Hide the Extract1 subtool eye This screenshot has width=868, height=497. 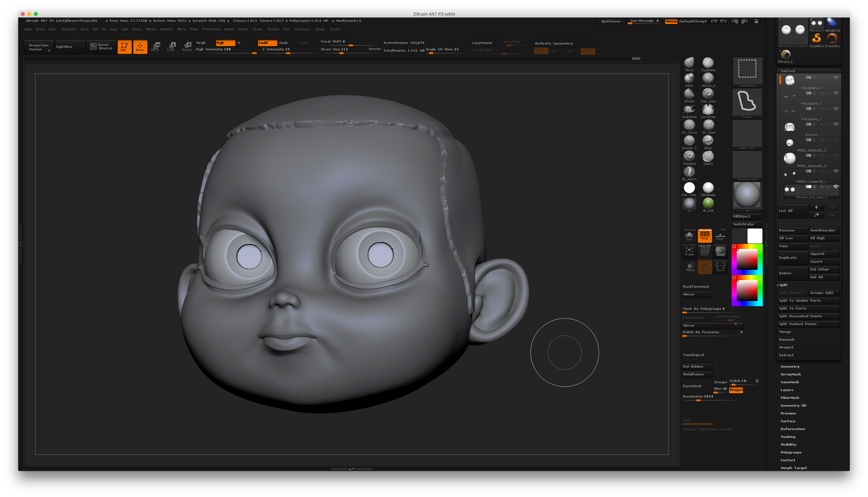click(x=836, y=124)
